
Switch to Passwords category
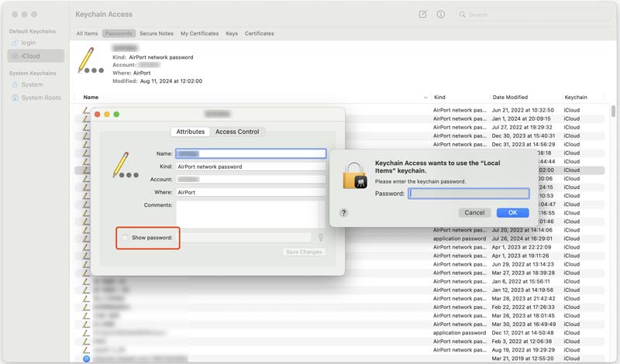[119, 33]
